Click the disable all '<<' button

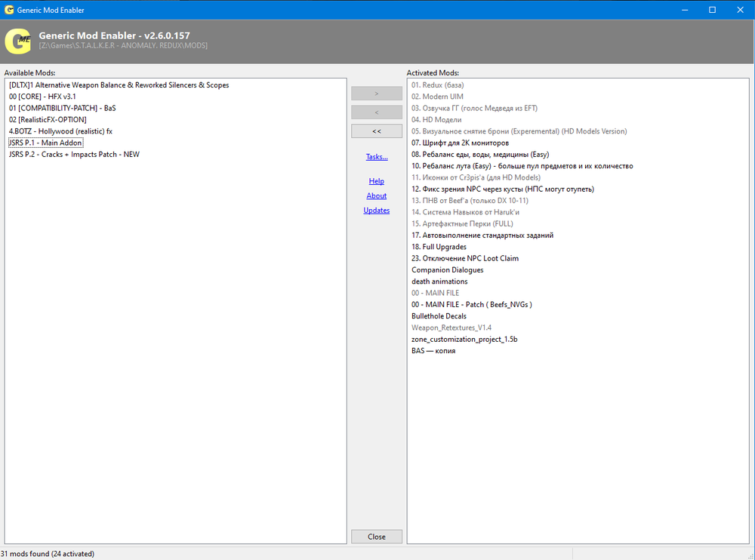[x=377, y=131]
